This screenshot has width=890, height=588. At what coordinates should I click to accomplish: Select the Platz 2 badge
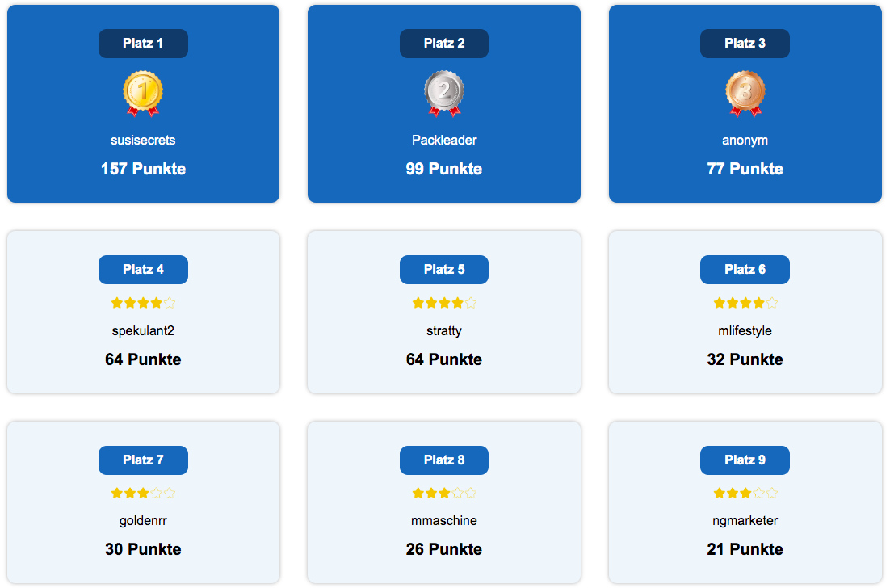tap(444, 44)
